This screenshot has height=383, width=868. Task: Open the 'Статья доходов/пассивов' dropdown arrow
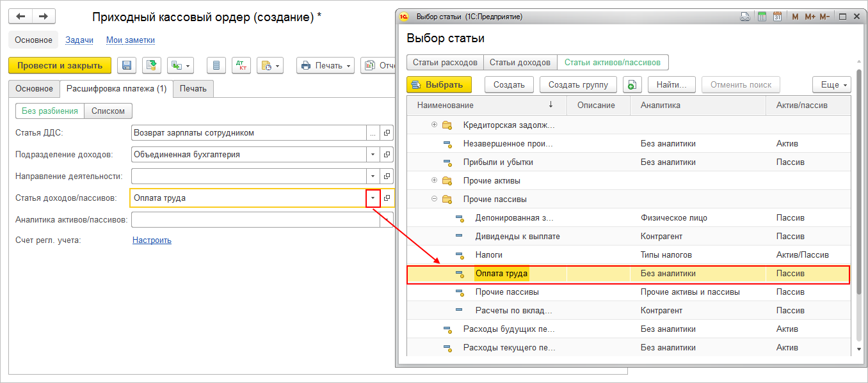pos(373,198)
